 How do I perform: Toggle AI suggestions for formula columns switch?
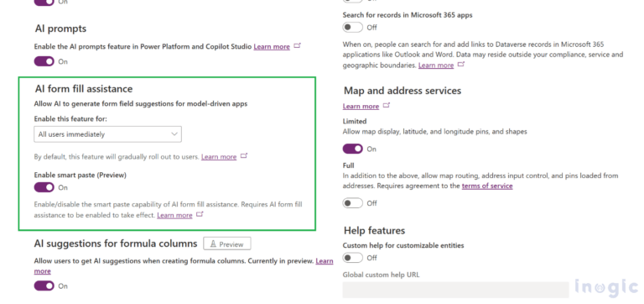[44, 286]
